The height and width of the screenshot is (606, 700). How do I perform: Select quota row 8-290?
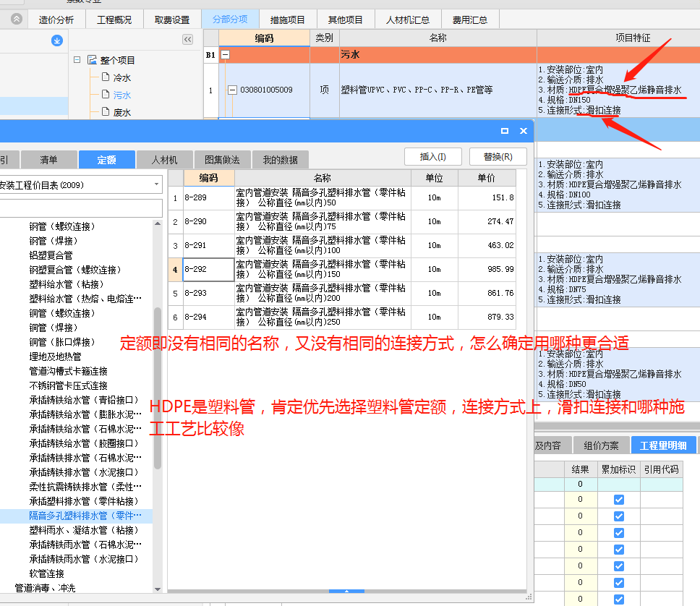tap(343, 221)
